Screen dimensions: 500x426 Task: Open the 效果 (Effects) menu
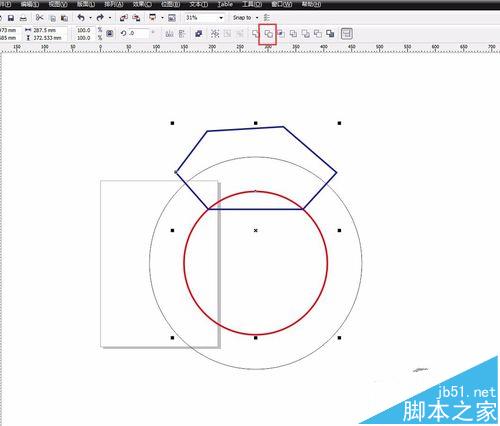142,5
